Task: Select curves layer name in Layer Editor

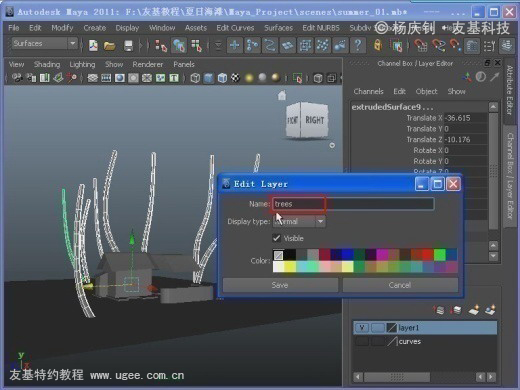Action: pyautogui.click(x=410, y=341)
